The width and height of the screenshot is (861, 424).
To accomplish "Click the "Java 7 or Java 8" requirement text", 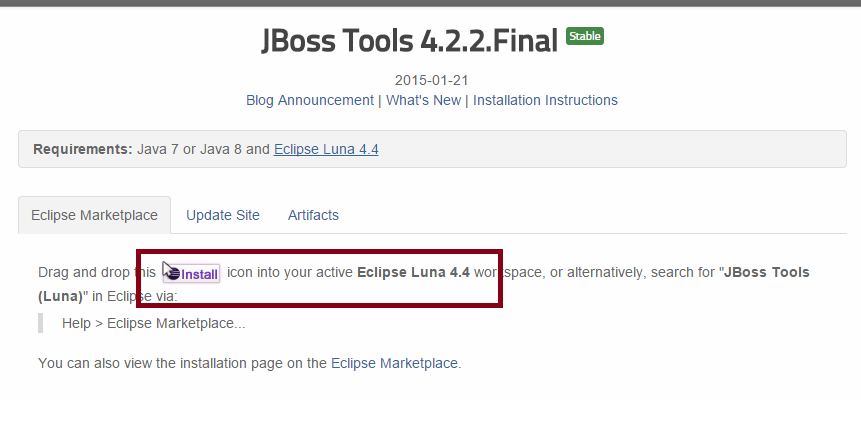I will tap(190, 149).
